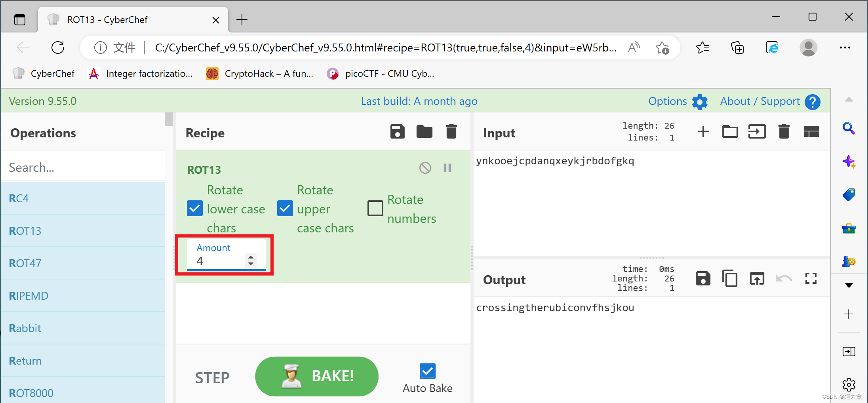Increase Amount with stepper up arrow

251,257
